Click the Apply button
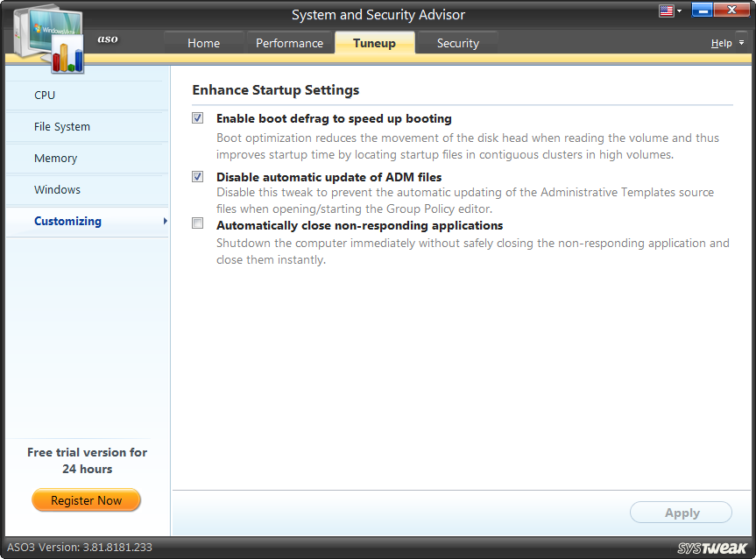Image resolution: width=756 pixels, height=559 pixels. pyautogui.click(x=681, y=513)
